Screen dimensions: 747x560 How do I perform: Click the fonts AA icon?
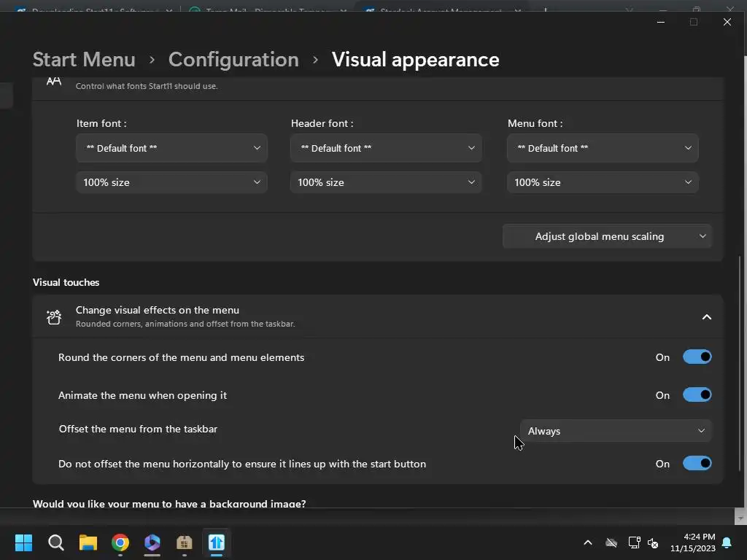pos(54,82)
